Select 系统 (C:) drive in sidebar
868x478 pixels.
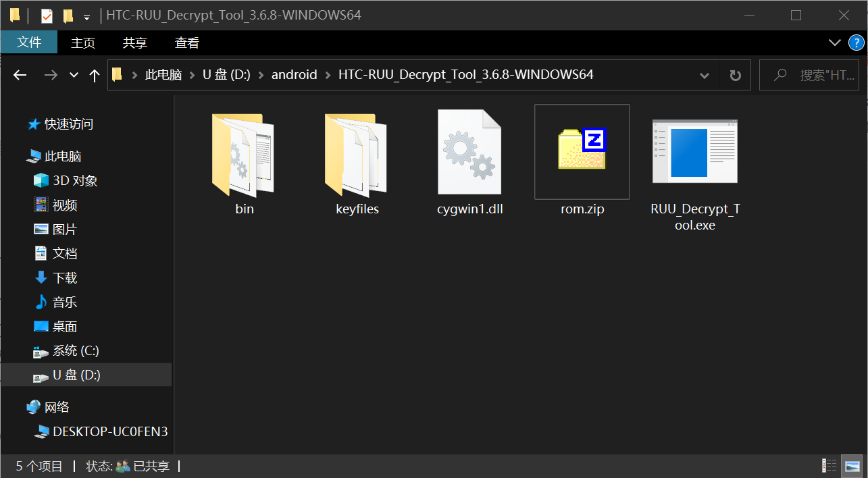point(76,351)
